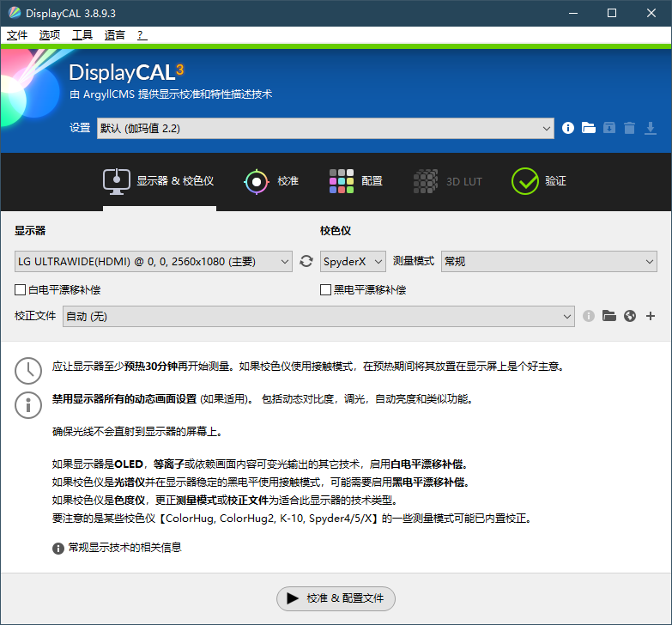Click the 测量模式 label
The image size is (672, 625).
[x=414, y=261]
